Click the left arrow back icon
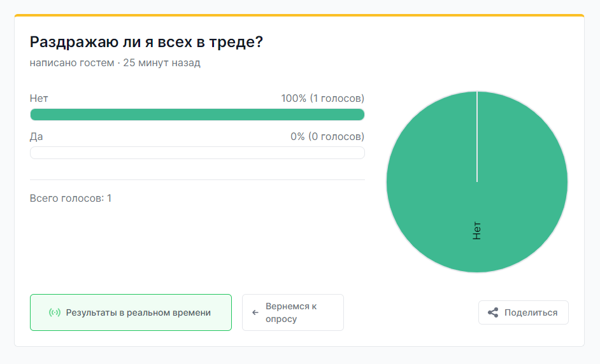Viewport: 600px width, 364px height. (255, 312)
